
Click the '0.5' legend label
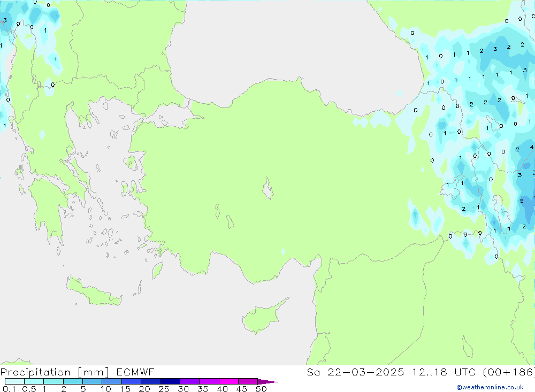(29, 389)
